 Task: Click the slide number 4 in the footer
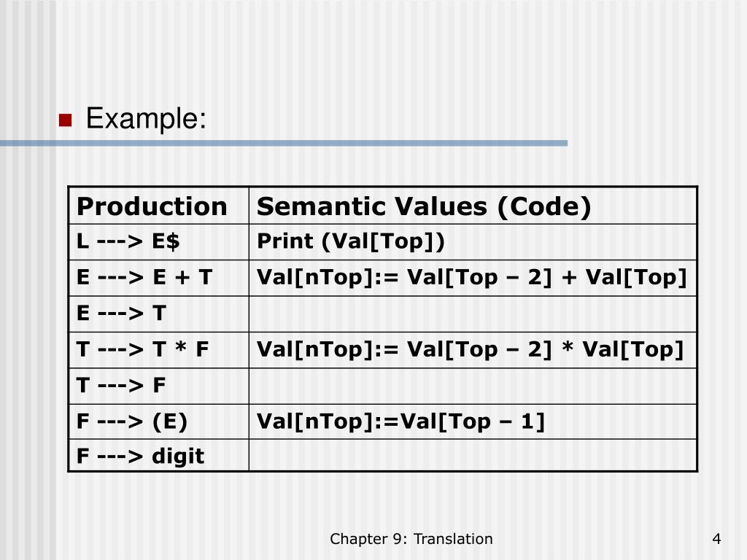(716, 539)
